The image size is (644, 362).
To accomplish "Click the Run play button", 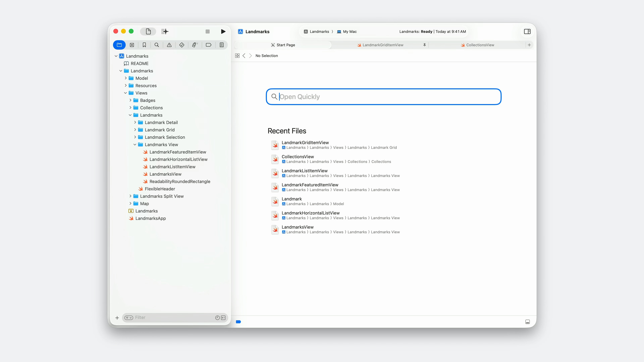I will pyautogui.click(x=223, y=32).
